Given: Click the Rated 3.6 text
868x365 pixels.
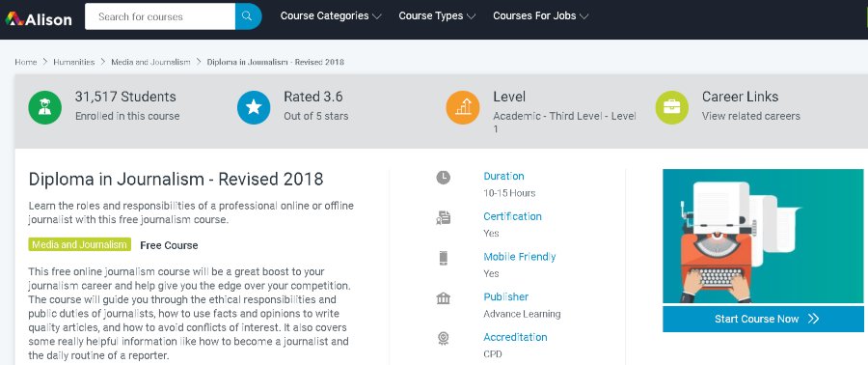Looking at the screenshot, I should tap(313, 97).
